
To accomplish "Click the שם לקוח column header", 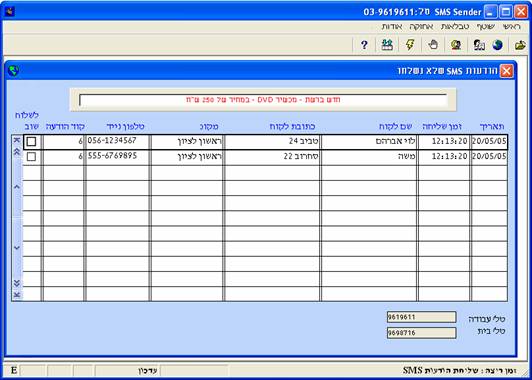I will pos(396,127).
